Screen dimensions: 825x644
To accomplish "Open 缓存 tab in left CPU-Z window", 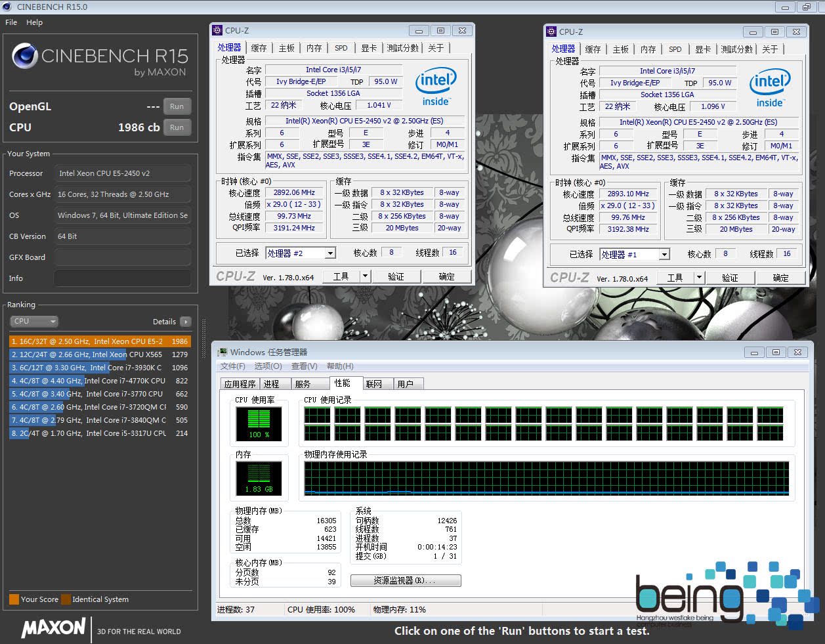I will pos(259,48).
